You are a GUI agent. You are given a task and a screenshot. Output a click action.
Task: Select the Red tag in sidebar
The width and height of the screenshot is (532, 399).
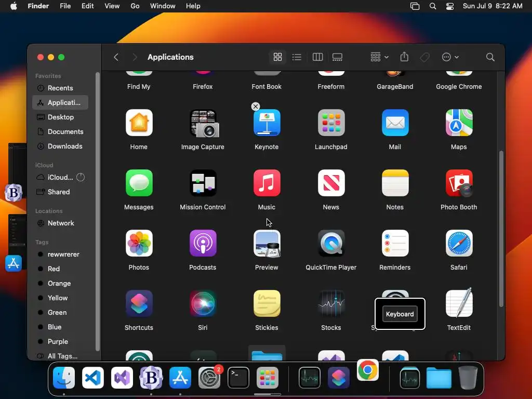[x=60, y=269]
